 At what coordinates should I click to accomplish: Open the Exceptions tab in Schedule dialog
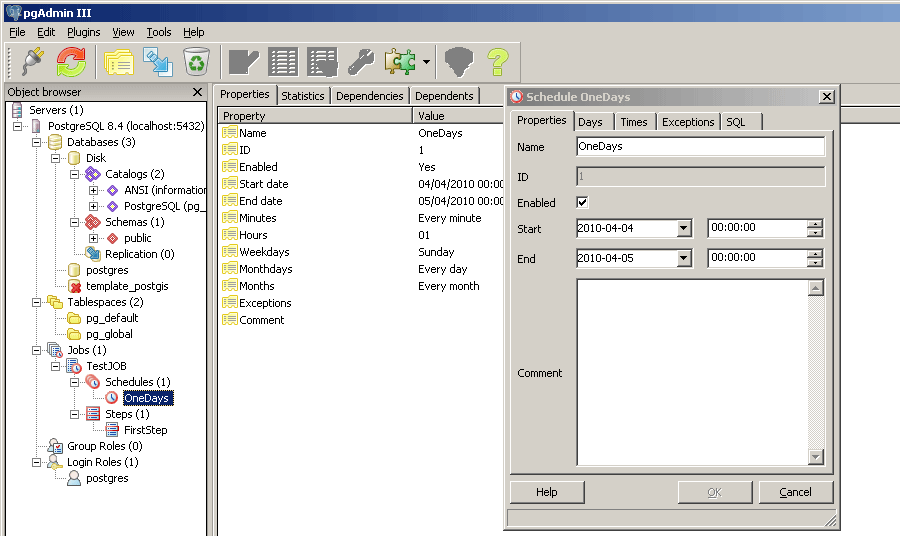click(688, 122)
